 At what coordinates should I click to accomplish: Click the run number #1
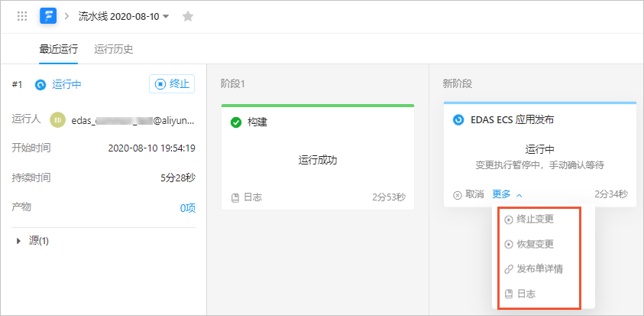pos(17,85)
